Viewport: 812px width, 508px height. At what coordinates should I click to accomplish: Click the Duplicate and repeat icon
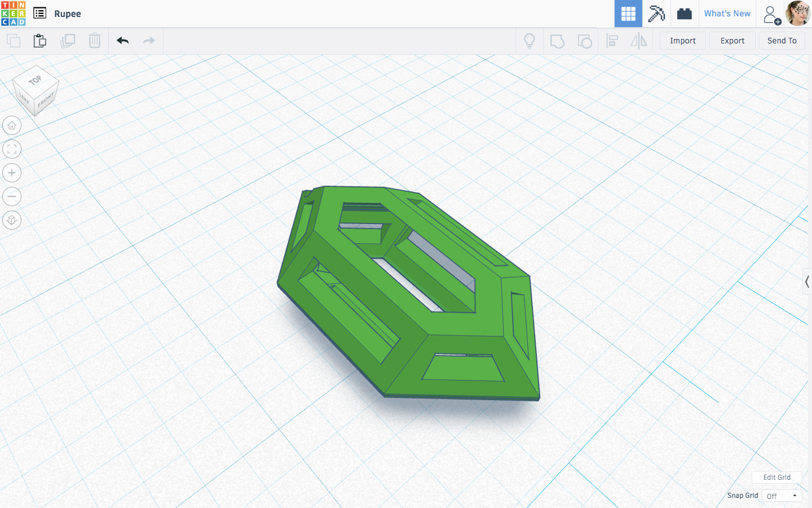click(x=68, y=41)
